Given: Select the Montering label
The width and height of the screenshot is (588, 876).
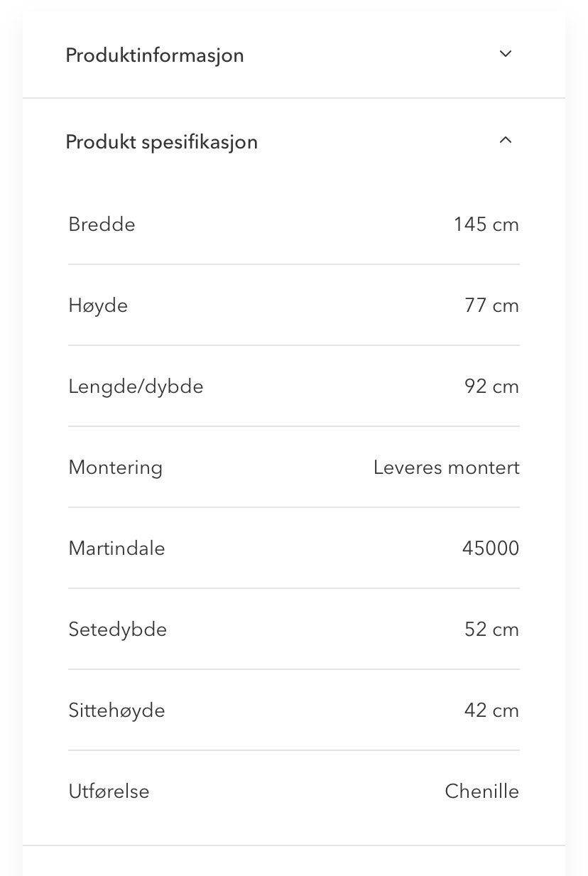Looking at the screenshot, I should pos(115,467).
